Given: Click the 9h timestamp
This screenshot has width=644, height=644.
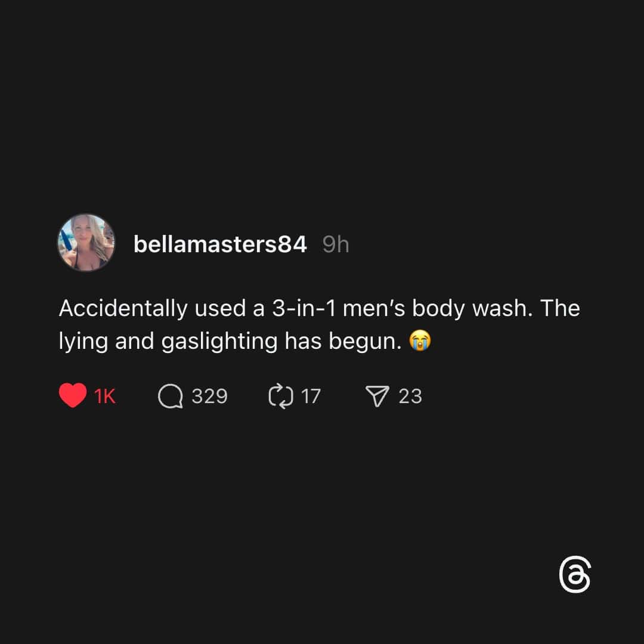Looking at the screenshot, I should [336, 244].
